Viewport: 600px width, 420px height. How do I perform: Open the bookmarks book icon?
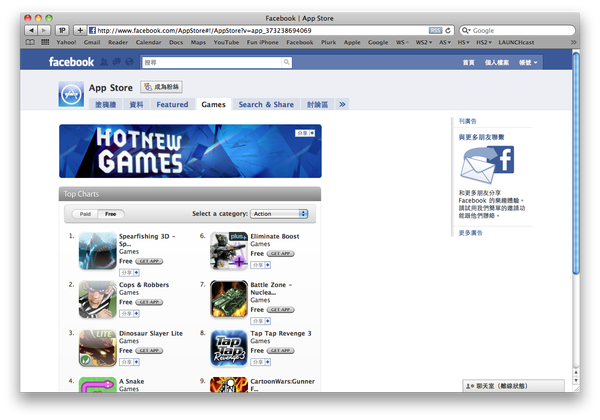tap(30, 42)
